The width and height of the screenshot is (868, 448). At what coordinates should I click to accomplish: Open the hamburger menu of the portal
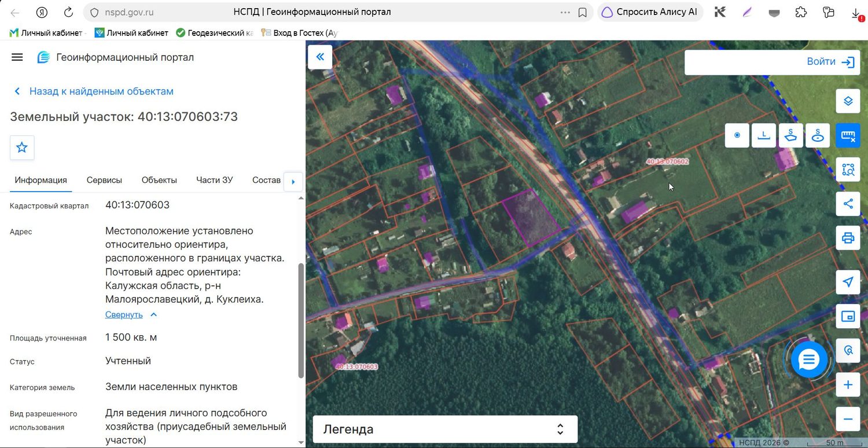point(17,57)
